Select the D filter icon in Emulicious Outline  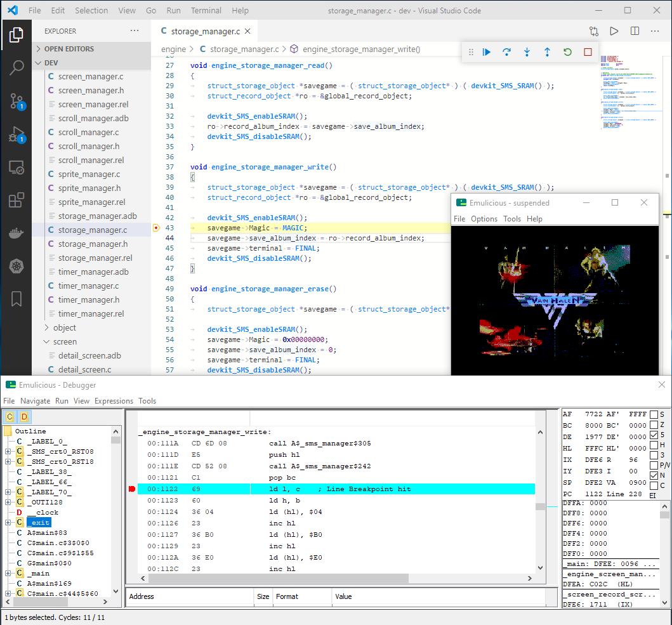[x=24, y=417]
